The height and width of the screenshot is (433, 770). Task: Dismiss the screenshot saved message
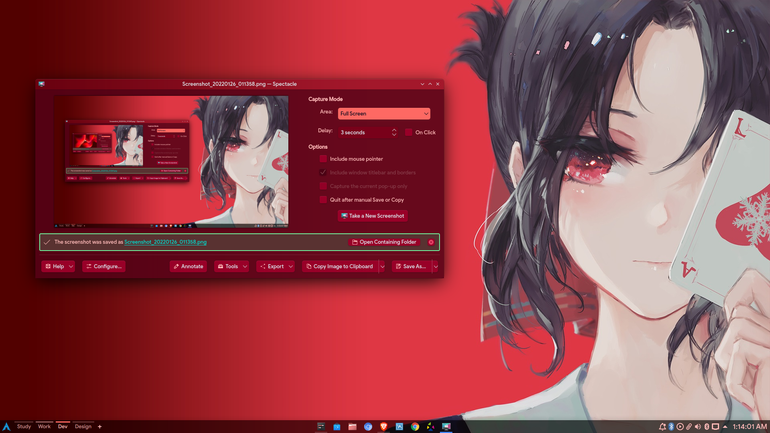(431, 242)
